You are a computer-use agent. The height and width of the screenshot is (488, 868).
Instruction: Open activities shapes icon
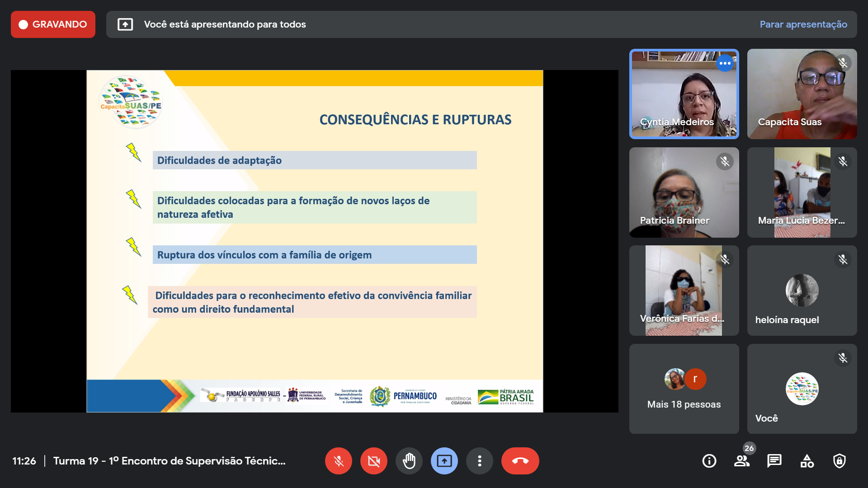pyautogui.click(x=807, y=461)
